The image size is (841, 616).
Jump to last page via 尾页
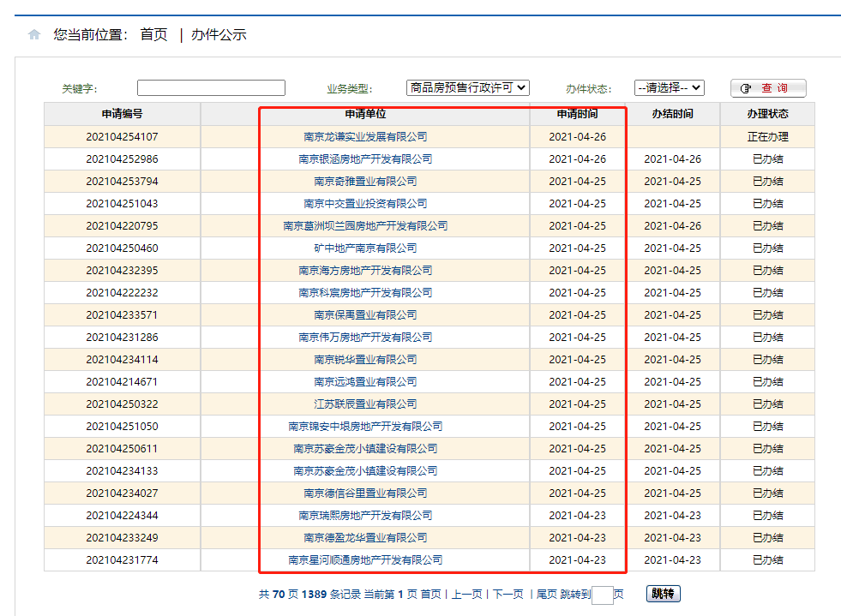pos(546,595)
